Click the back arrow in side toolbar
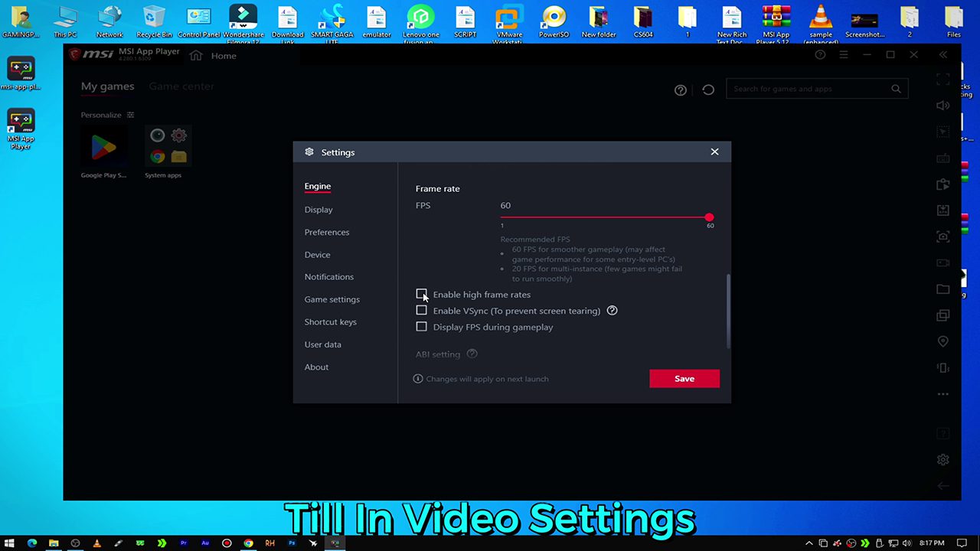 (x=943, y=486)
